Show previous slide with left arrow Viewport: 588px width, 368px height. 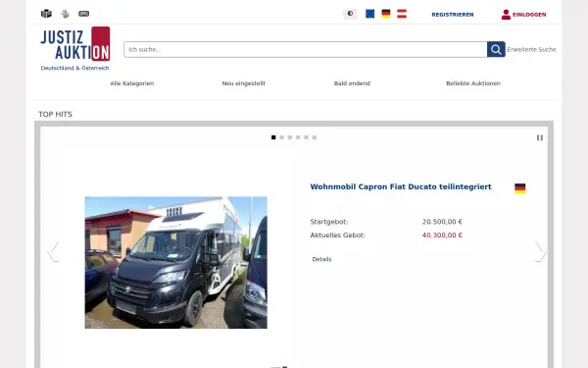click(x=53, y=251)
